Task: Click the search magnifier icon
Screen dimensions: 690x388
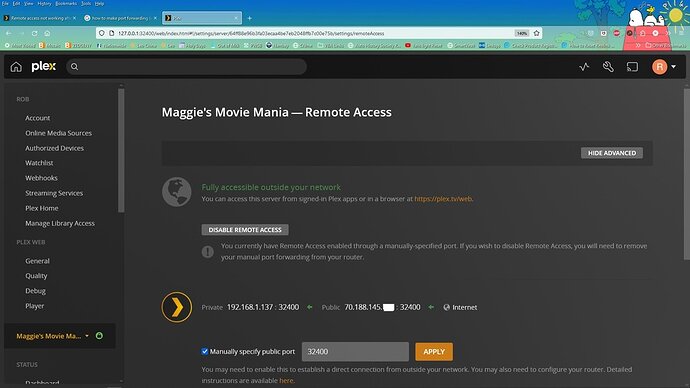Action: coord(74,67)
